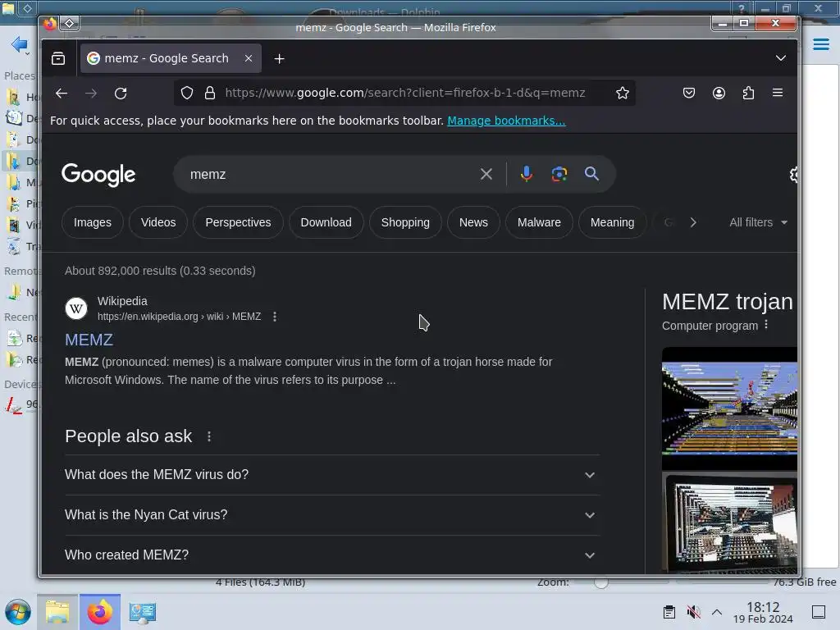The height and width of the screenshot is (630, 840).
Task: Open the Firefox View icon beside the tabs
Action: pyautogui.click(x=58, y=58)
